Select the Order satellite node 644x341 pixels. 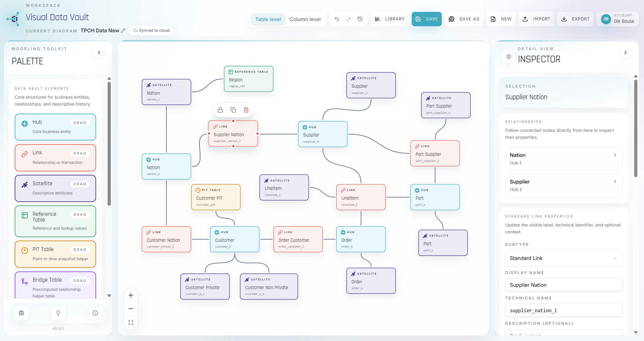[371, 281]
